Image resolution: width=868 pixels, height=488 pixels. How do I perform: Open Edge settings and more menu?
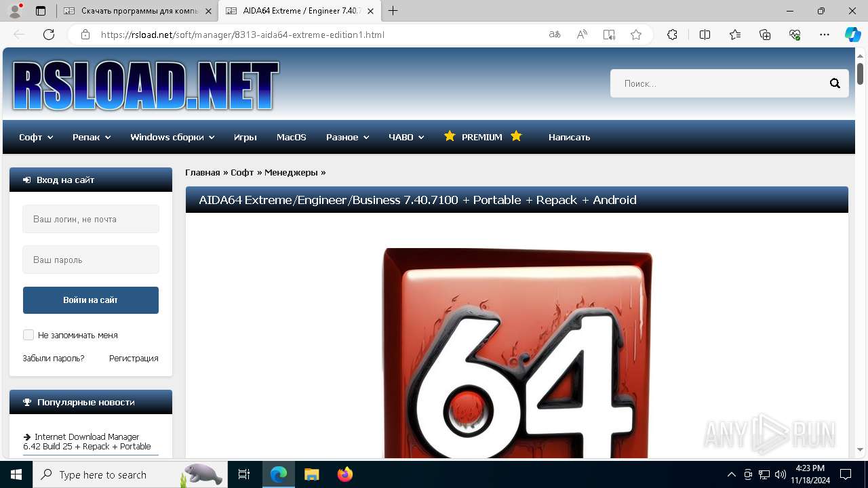pos(825,35)
